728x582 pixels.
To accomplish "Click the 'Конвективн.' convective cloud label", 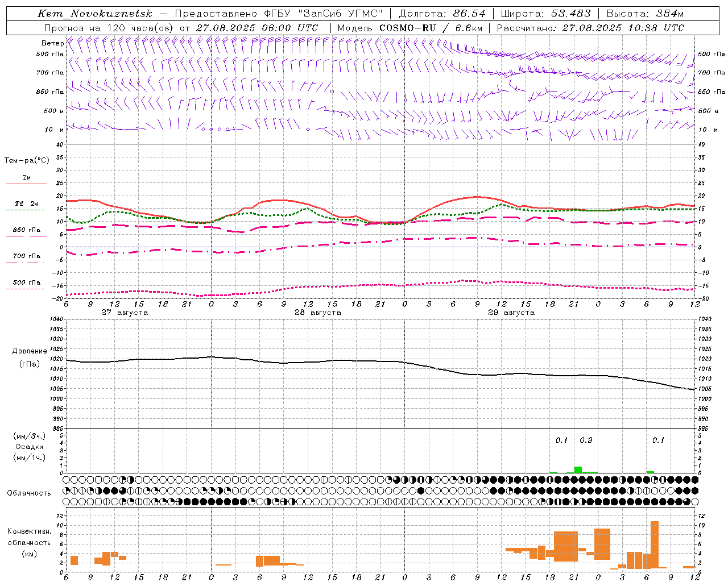I will (x=29, y=531).
